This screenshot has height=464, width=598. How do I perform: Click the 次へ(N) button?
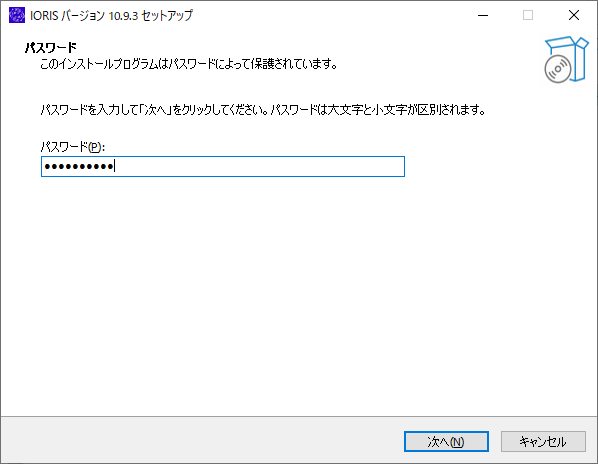click(x=446, y=442)
